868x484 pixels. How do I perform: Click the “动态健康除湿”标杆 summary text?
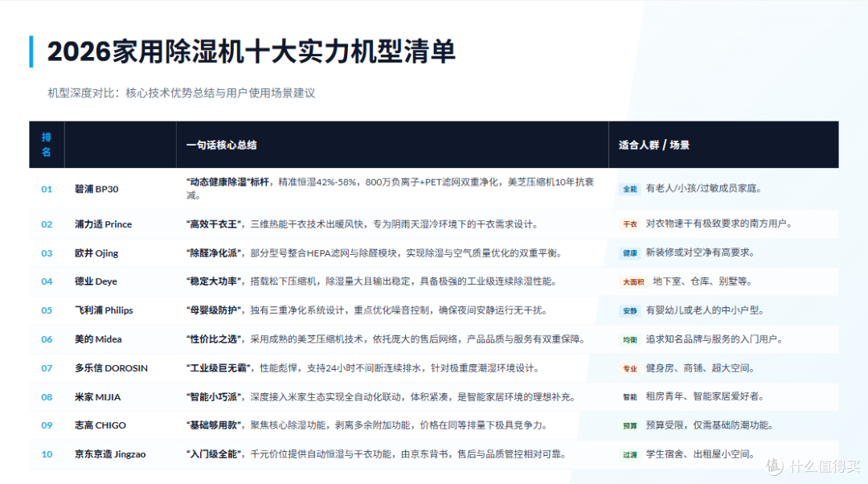coord(227,183)
